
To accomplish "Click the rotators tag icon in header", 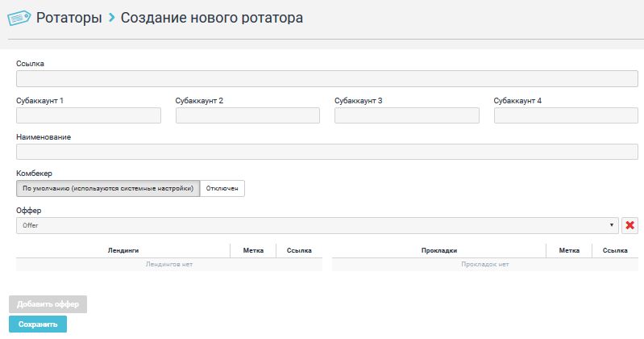I will pyautogui.click(x=19, y=18).
